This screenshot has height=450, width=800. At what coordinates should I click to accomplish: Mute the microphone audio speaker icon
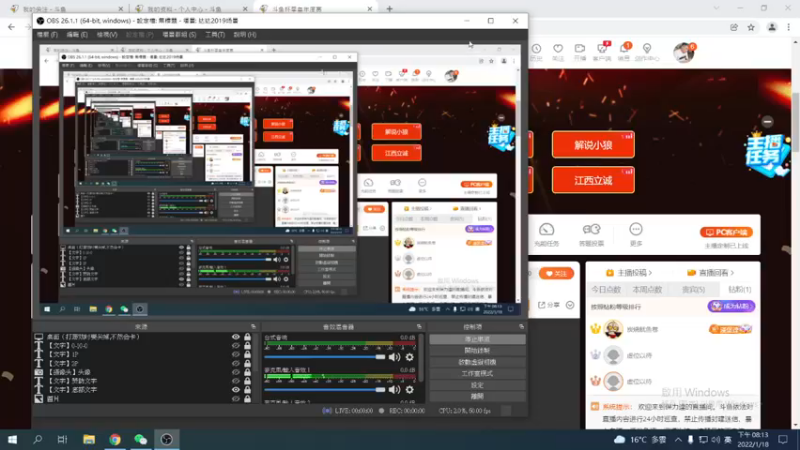pos(394,390)
